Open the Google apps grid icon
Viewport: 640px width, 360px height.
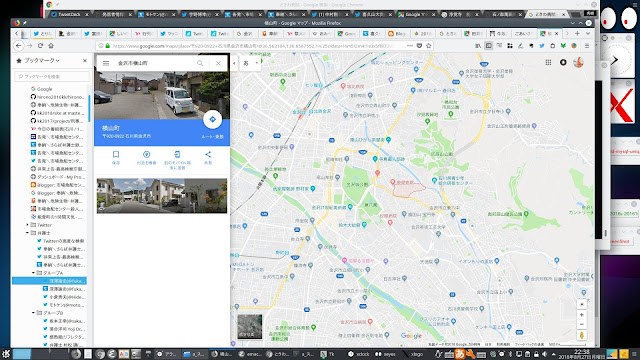548,62
